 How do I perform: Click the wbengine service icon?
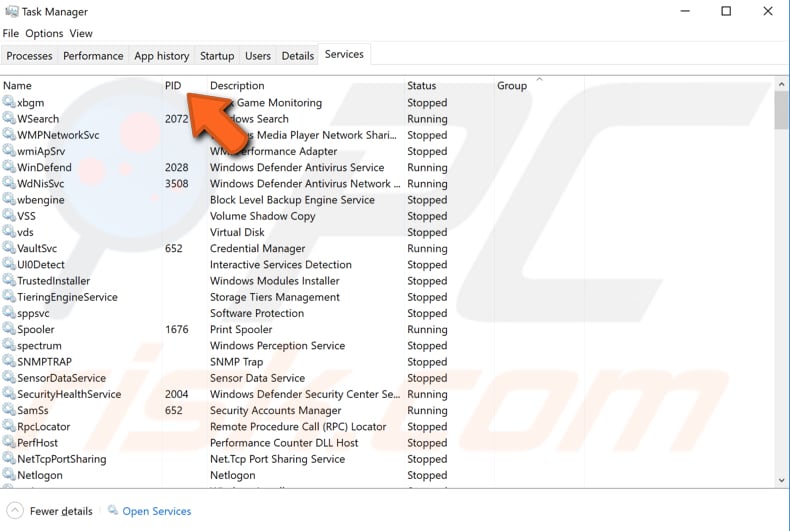9,199
